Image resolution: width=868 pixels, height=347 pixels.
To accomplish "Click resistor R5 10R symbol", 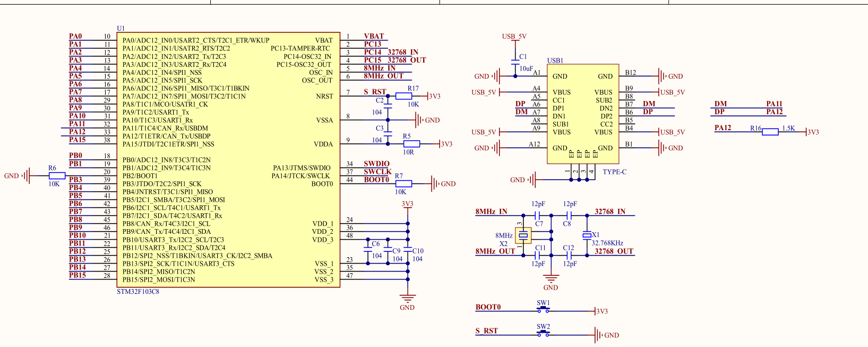I will pos(411,144).
